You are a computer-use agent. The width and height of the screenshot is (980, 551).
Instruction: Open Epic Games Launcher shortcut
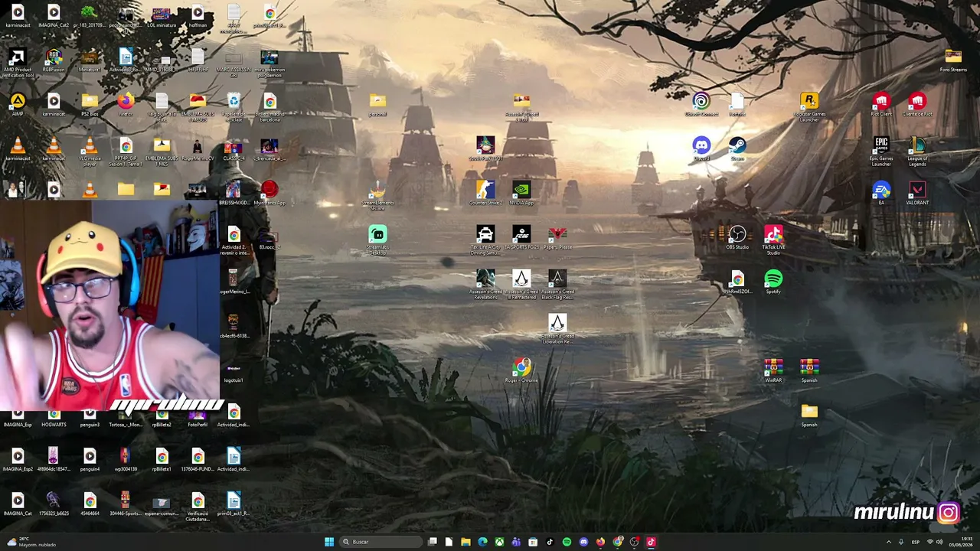tap(881, 152)
